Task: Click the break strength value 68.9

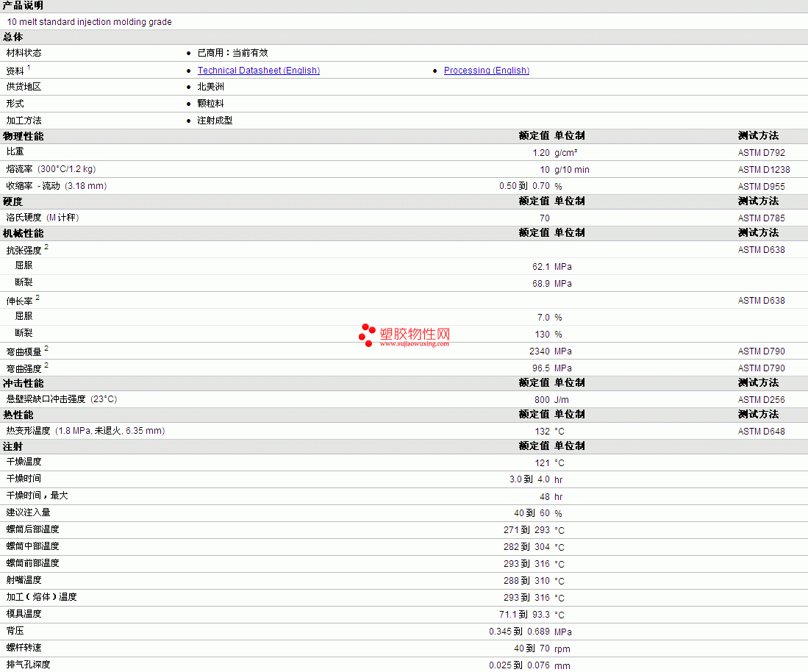Action: click(x=541, y=284)
